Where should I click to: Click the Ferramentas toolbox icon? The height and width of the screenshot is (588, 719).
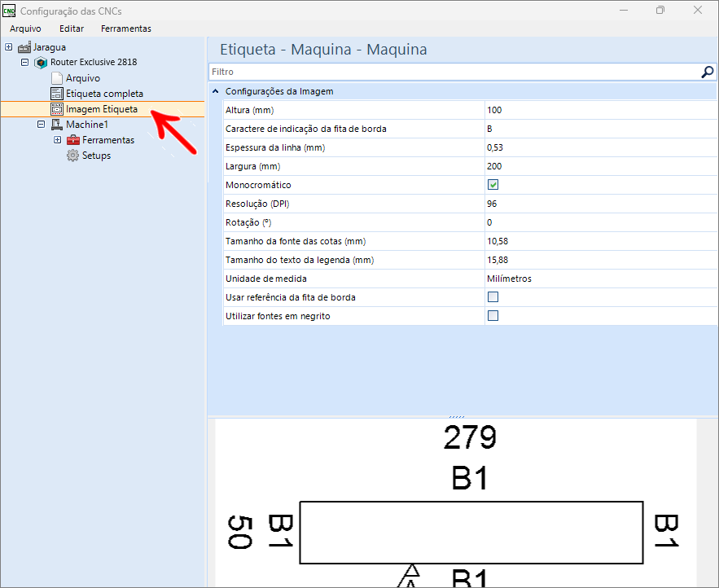pyautogui.click(x=73, y=140)
